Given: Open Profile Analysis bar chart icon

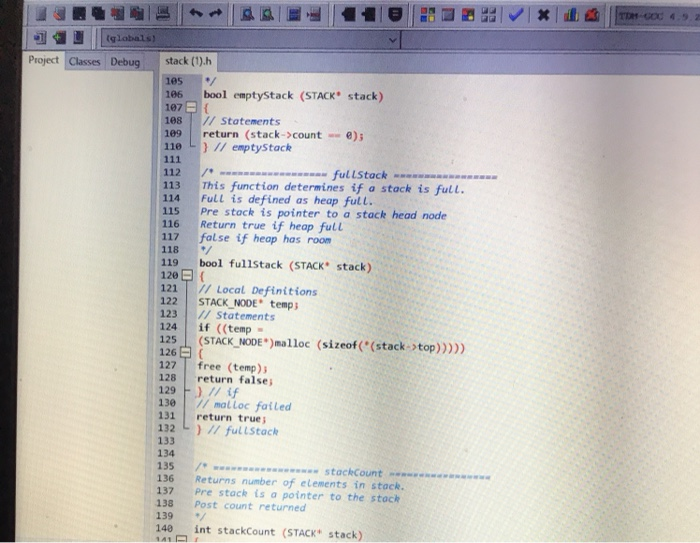Looking at the screenshot, I should [x=571, y=16].
